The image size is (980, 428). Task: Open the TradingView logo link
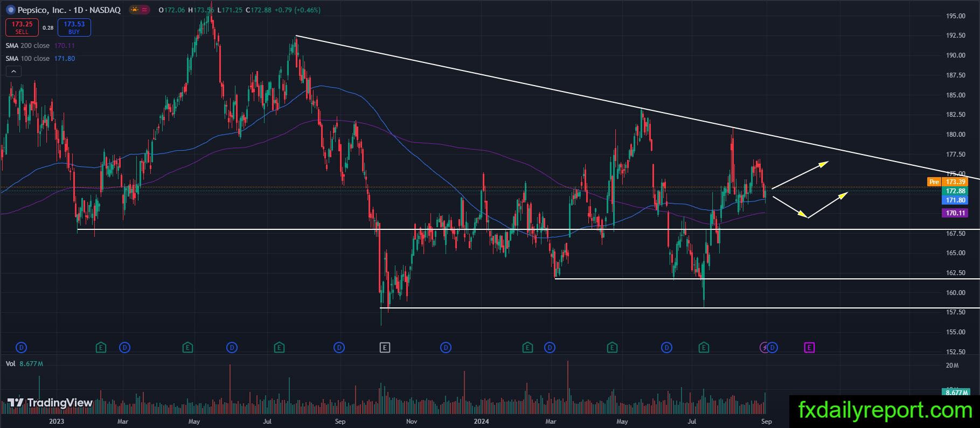click(50, 403)
